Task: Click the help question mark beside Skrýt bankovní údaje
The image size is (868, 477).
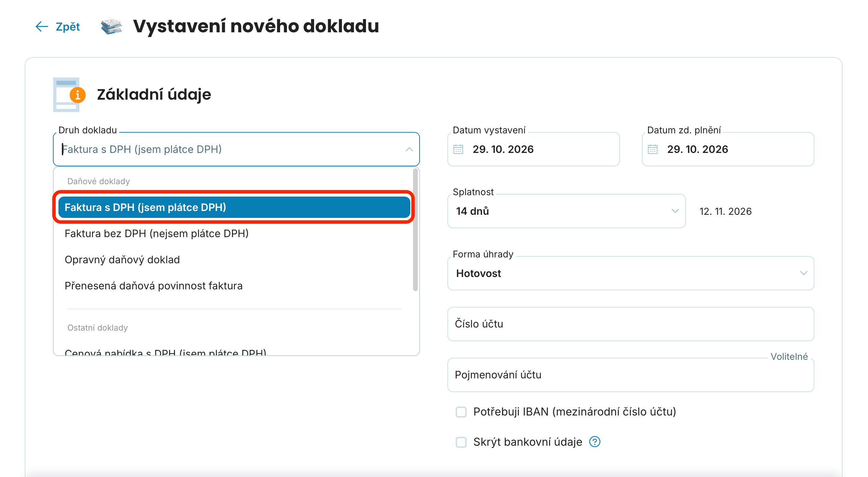Action: (594, 442)
